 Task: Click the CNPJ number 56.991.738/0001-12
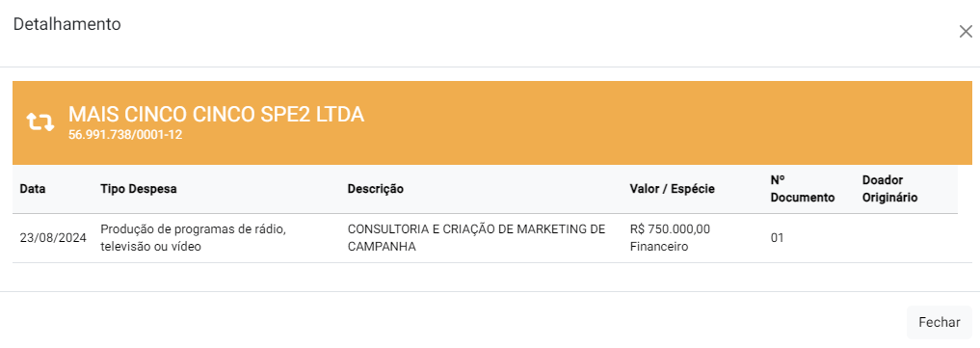[x=125, y=134]
